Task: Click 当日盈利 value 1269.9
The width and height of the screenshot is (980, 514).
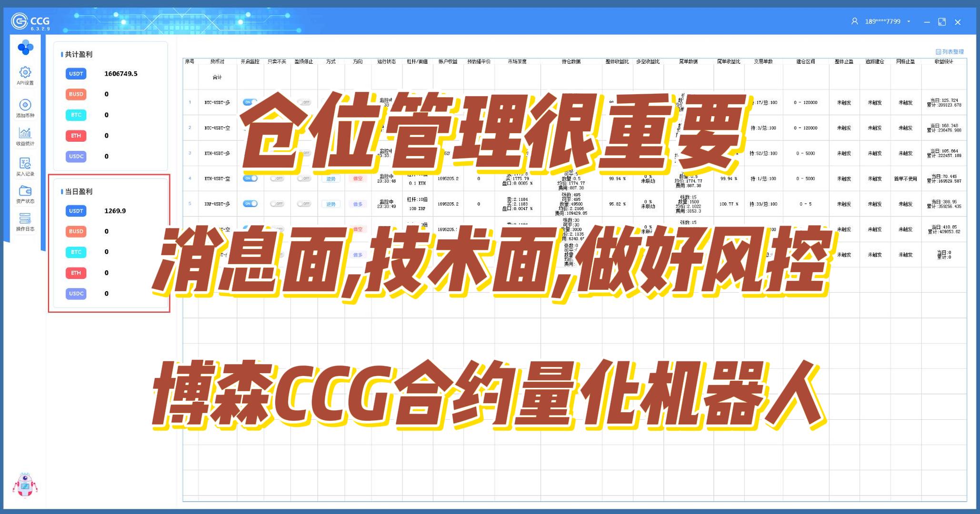Action: (x=115, y=210)
